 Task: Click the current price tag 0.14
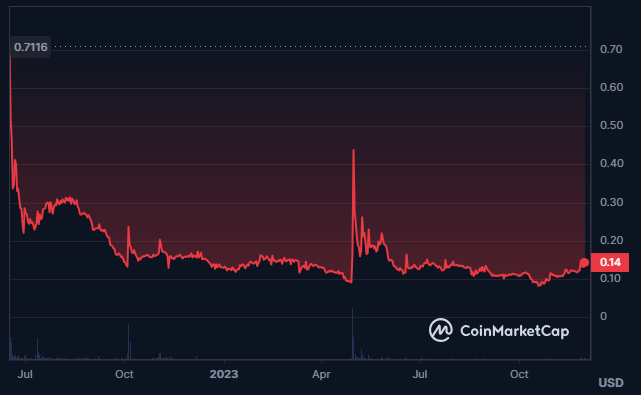(610, 262)
